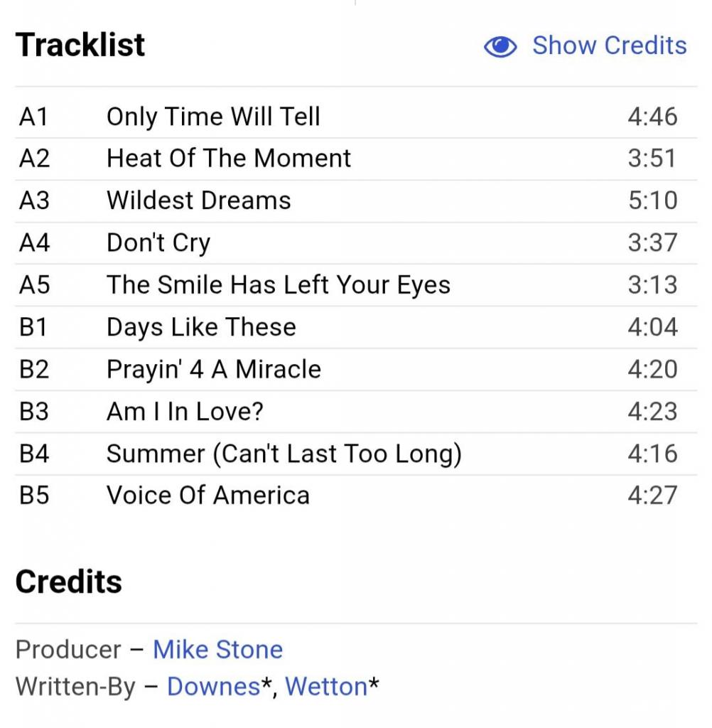The image size is (712, 728).
Task: Click the A1 track position label
Action: click(x=33, y=116)
